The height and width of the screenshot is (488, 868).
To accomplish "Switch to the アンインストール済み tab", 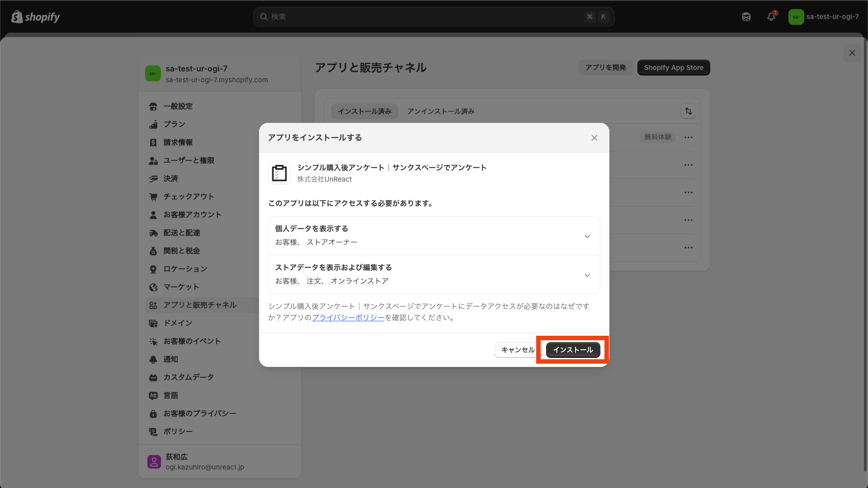I will (x=440, y=111).
